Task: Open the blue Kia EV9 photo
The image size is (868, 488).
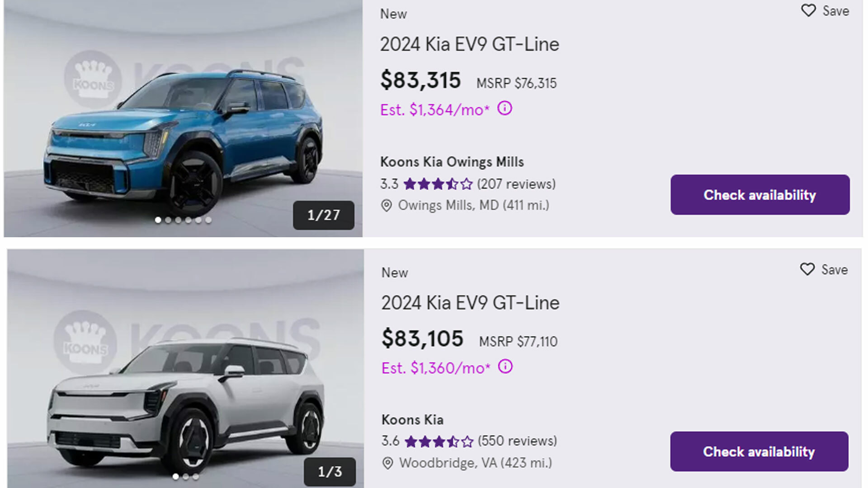Action: [x=183, y=131]
